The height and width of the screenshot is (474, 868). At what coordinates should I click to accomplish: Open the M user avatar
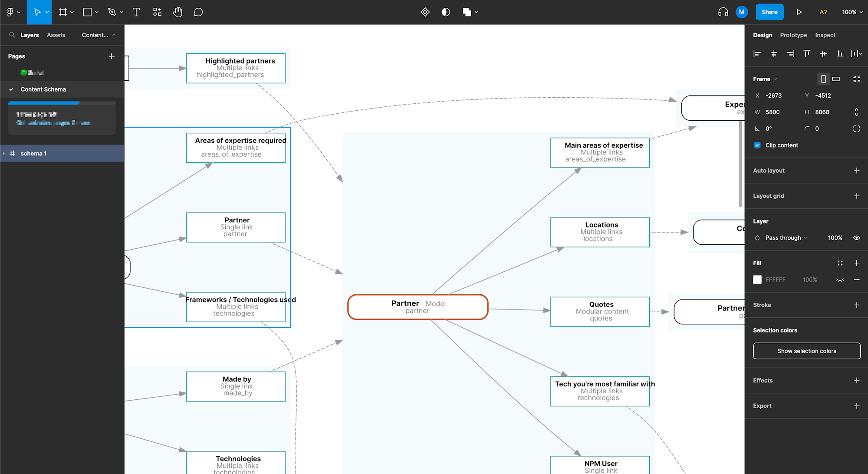(x=742, y=12)
